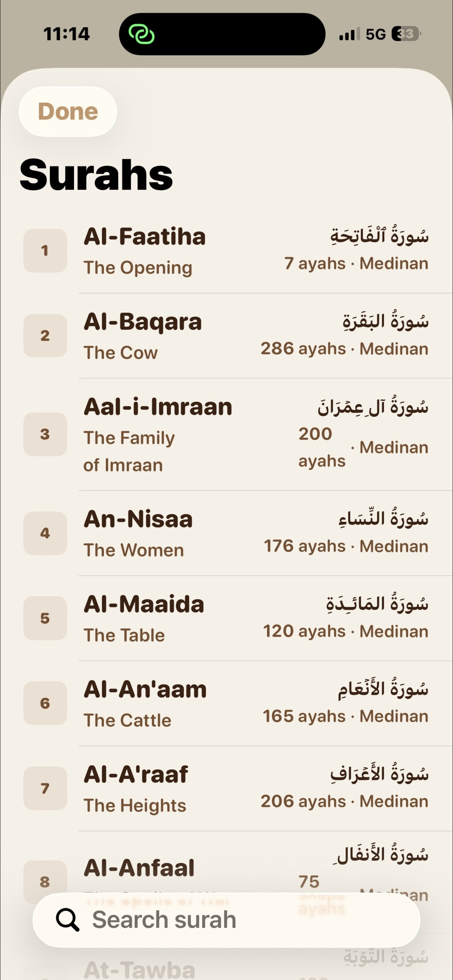
Task: Select the An-Nisaa The Women entry
Action: pos(226,533)
